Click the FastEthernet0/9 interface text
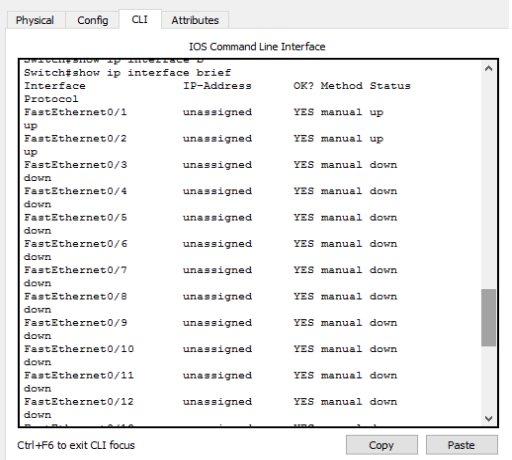Viewport: 512px width, 460px height. (x=75, y=323)
